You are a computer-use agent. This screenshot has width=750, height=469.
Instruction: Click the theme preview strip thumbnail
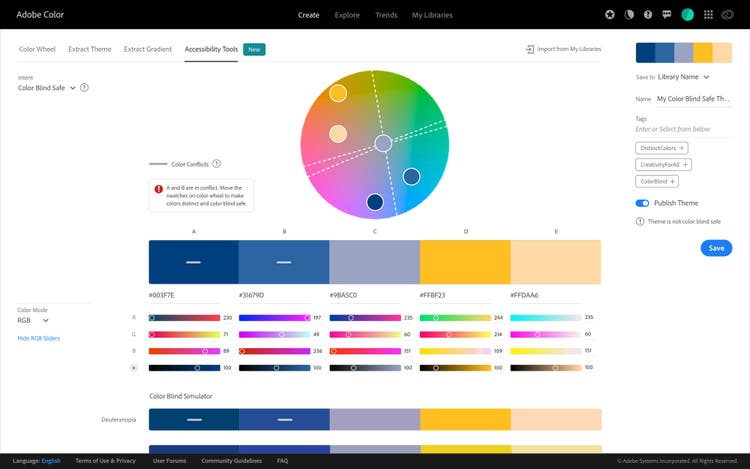[684, 53]
